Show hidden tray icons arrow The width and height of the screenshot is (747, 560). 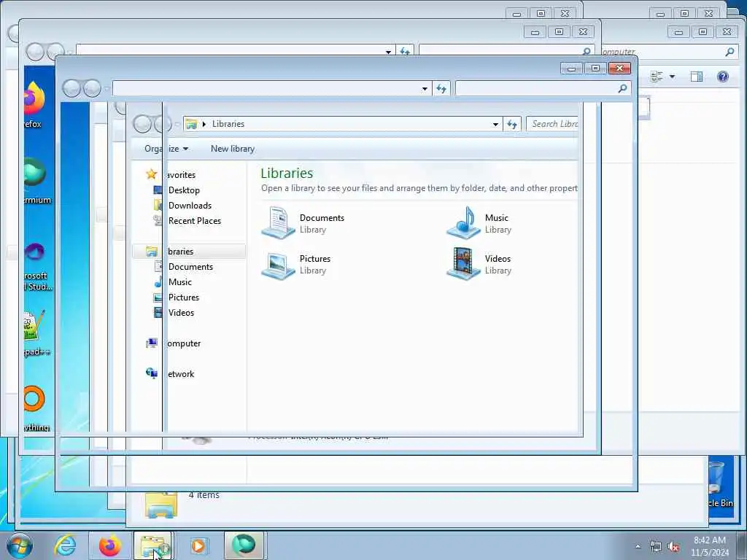pyautogui.click(x=638, y=547)
